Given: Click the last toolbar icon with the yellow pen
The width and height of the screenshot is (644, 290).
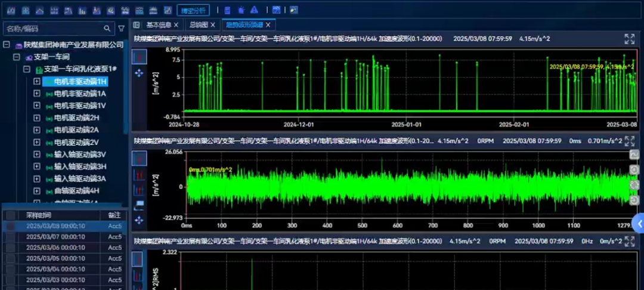Looking at the screenshot, I should tap(293, 10).
